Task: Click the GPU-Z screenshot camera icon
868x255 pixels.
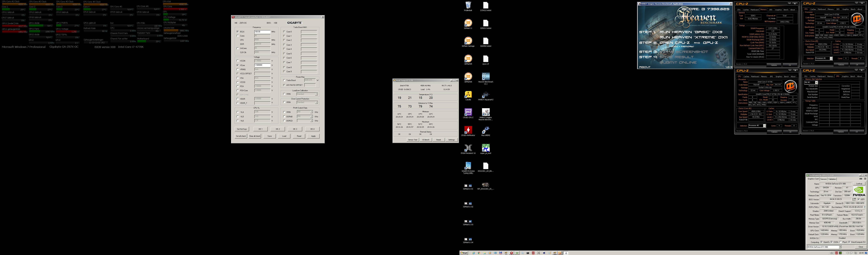Action: [x=861, y=179]
